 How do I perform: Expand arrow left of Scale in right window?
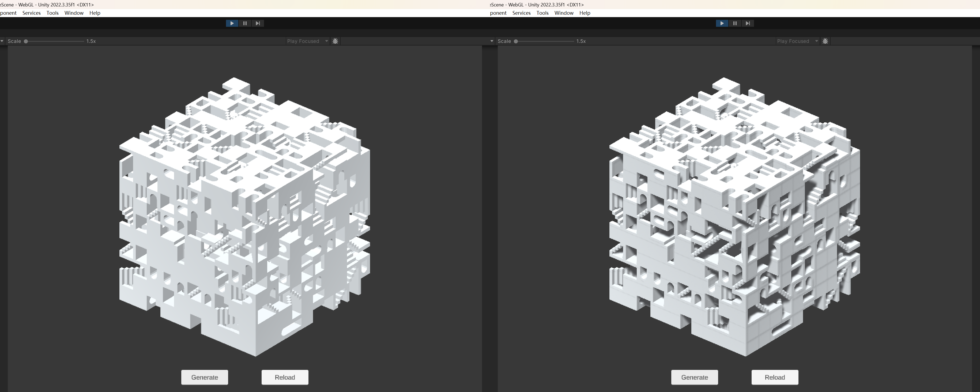coord(492,41)
